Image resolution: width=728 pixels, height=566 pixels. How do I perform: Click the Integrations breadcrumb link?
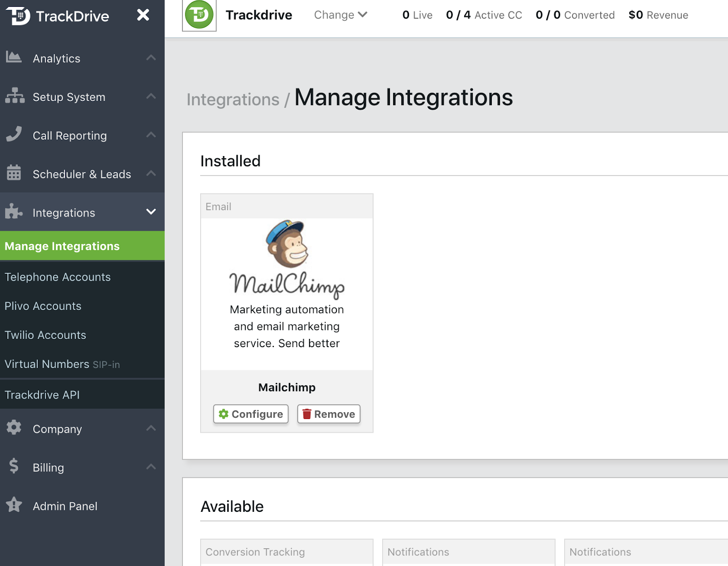click(x=233, y=100)
